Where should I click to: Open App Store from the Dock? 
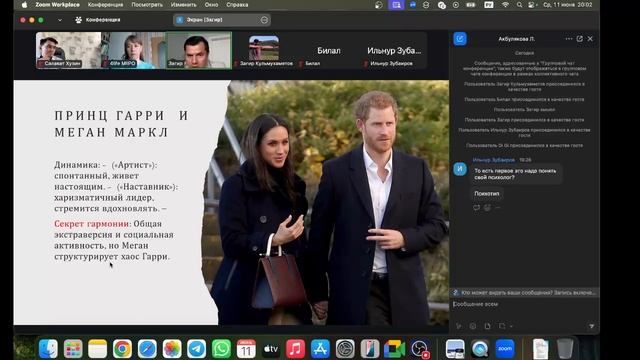point(320,349)
